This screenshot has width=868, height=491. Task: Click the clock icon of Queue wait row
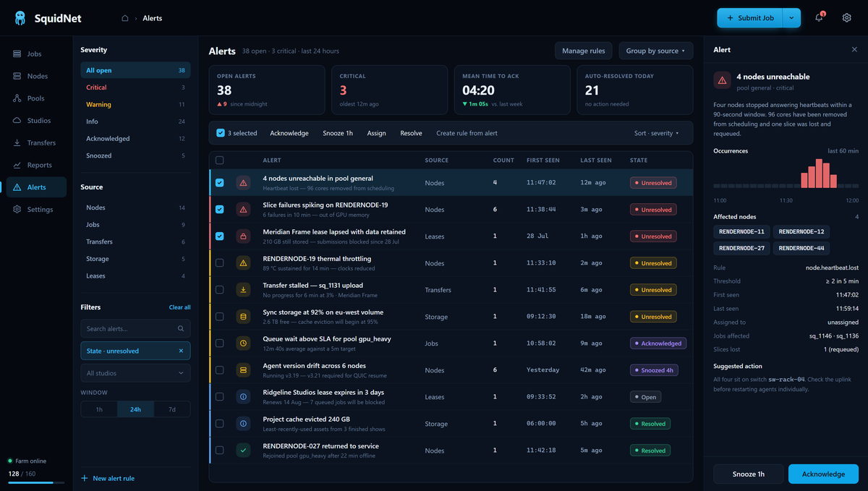243,343
